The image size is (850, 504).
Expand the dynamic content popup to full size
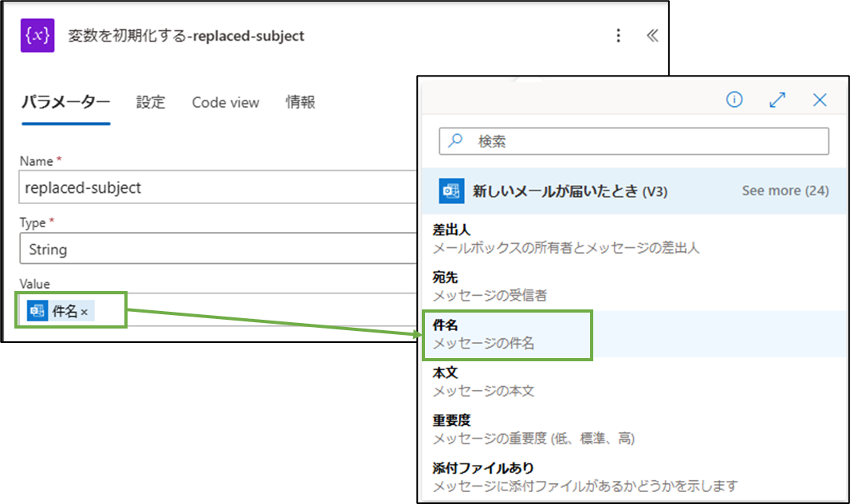(x=777, y=100)
